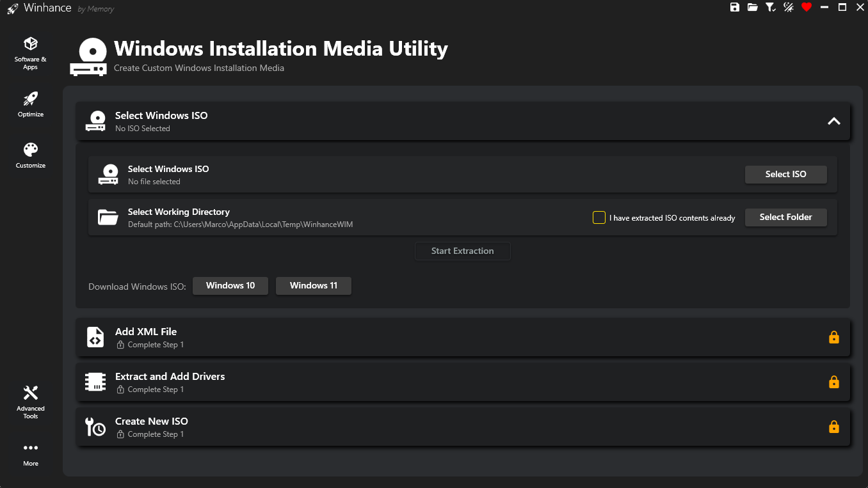
Task: Click the open folder icon in title bar
Action: [752, 8]
